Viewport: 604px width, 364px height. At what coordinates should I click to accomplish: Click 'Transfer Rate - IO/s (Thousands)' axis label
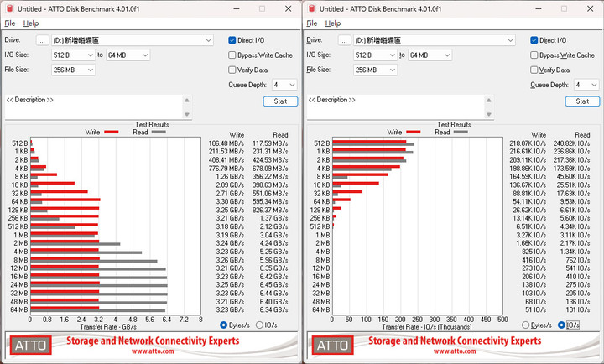427,327
